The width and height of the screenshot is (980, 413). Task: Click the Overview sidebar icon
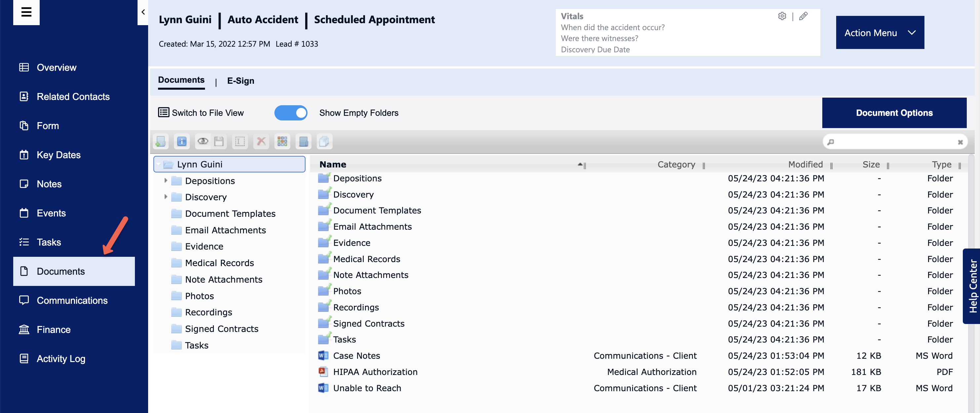(24, 68)
